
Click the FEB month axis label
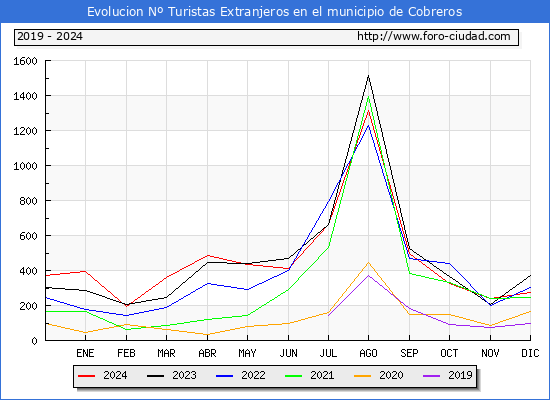point(126,353)
